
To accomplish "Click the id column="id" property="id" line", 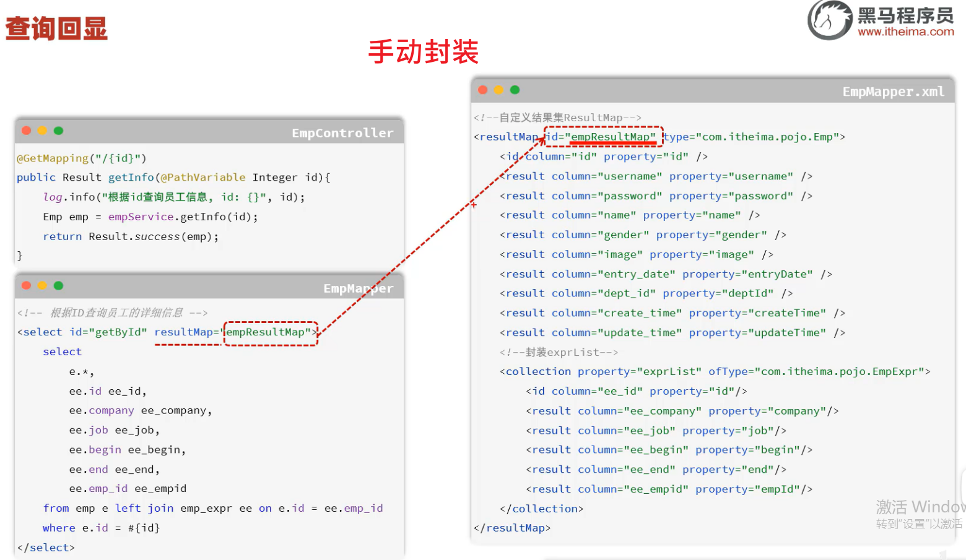I will click(x=604, y=157).
